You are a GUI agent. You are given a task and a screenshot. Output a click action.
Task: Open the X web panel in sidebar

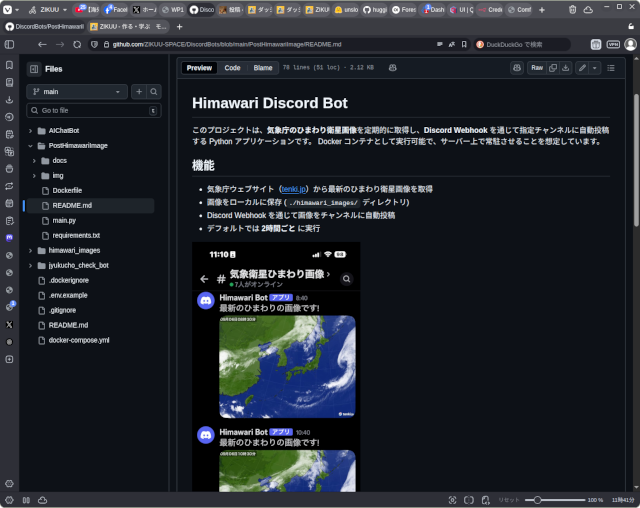pos(9,325)
